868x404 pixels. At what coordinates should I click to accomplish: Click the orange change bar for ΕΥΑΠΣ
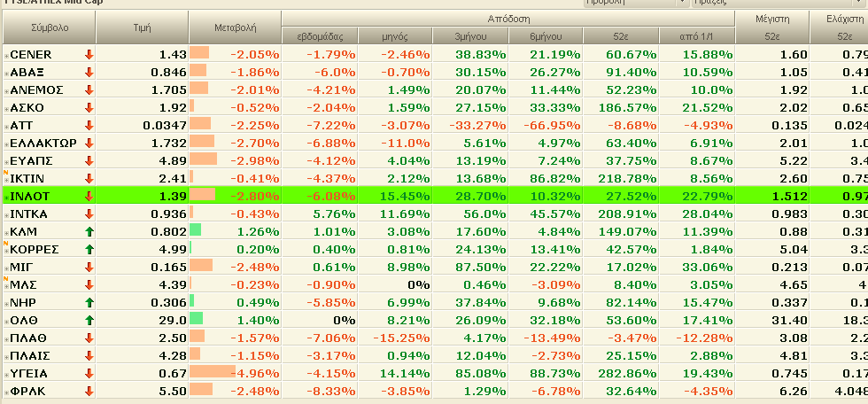click(x=203, y=160)
